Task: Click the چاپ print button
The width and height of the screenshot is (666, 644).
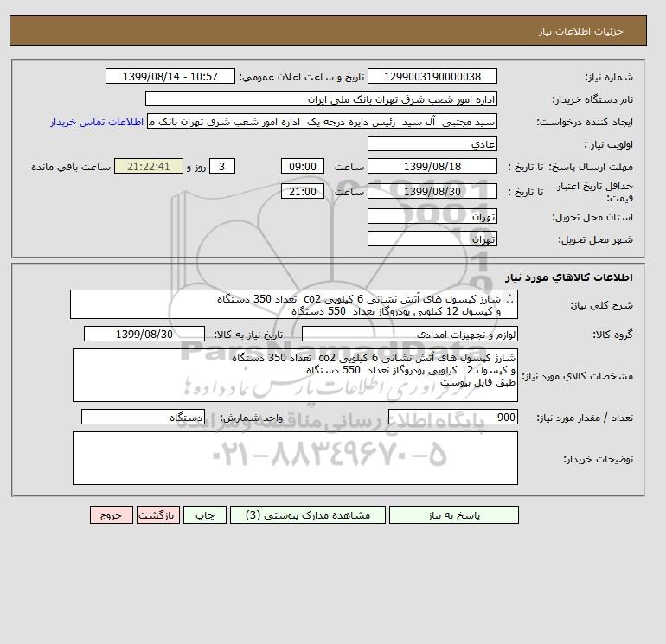Action: click(205, 515)
